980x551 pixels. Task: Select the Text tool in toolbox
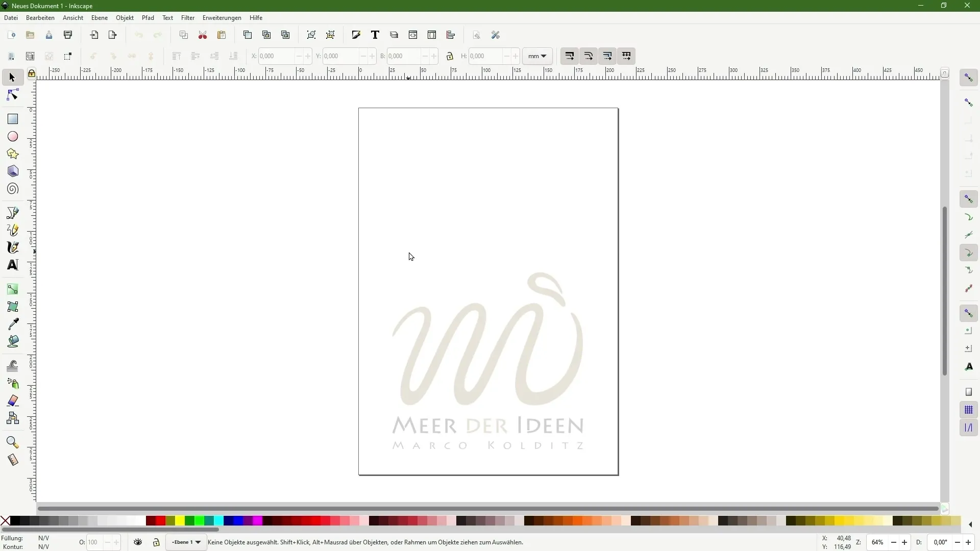pos(12,265)
